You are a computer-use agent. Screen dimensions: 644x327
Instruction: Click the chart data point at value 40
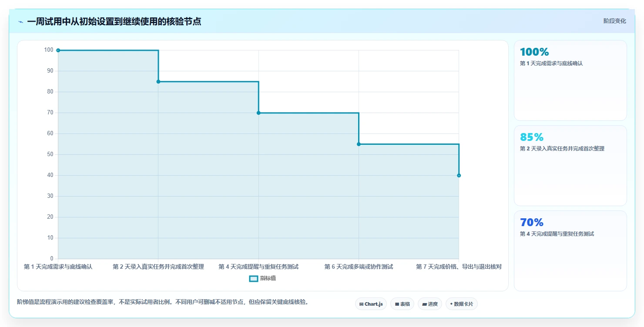pyautogui.click(x=459, y=175)
